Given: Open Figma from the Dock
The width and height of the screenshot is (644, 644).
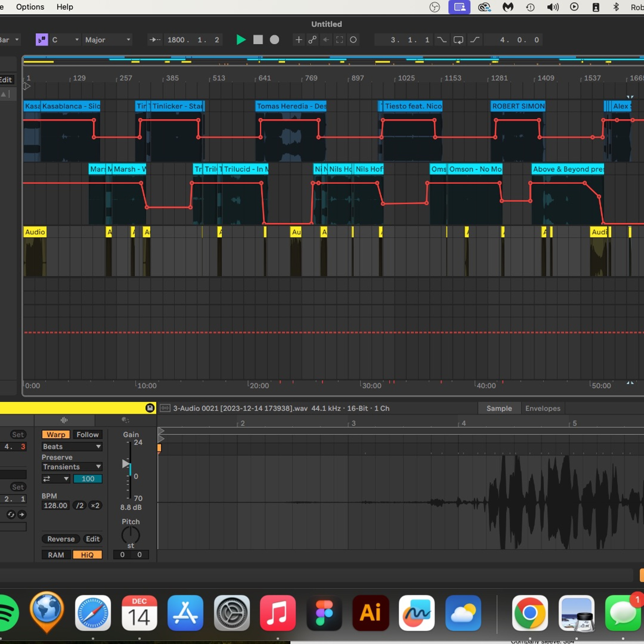Looking at the screenshot, I should (324, 613).
